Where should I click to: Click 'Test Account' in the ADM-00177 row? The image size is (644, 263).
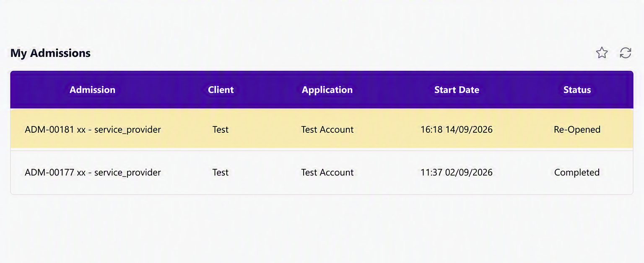[327, 172]
